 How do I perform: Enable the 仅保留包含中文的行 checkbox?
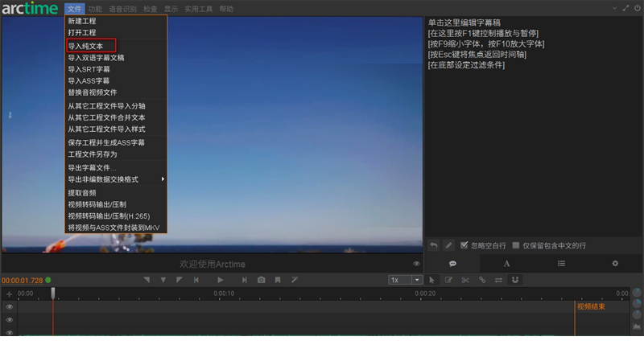pyautogui.click(x=516, y=244)
